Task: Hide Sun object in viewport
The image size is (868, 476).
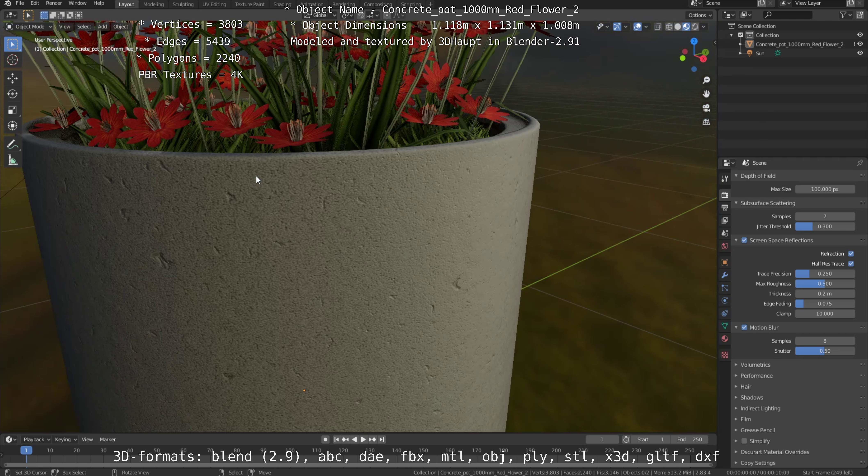Action: pyautogui.click(x=860, y=53)
